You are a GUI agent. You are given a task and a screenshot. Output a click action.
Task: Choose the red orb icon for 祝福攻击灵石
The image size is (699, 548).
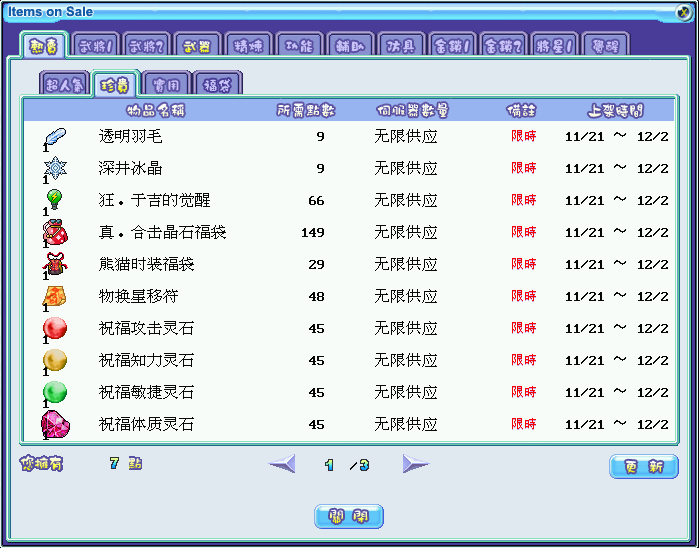pos(54,329)
